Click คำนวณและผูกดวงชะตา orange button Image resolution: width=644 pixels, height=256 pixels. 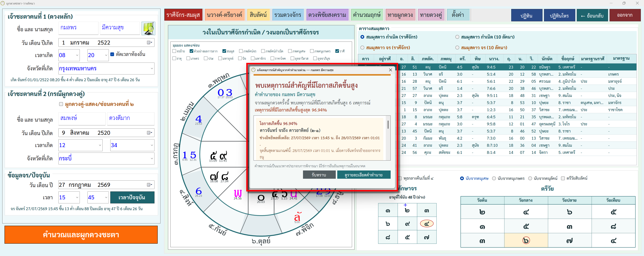point(81,235)
